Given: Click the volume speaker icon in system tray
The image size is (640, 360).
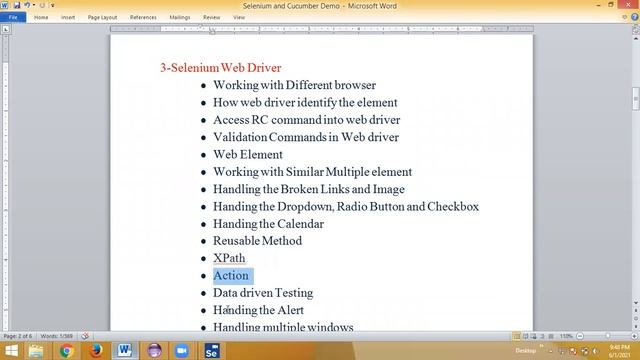Looking at the screenshot, I should pyautogui.click(x=596, y=351).
